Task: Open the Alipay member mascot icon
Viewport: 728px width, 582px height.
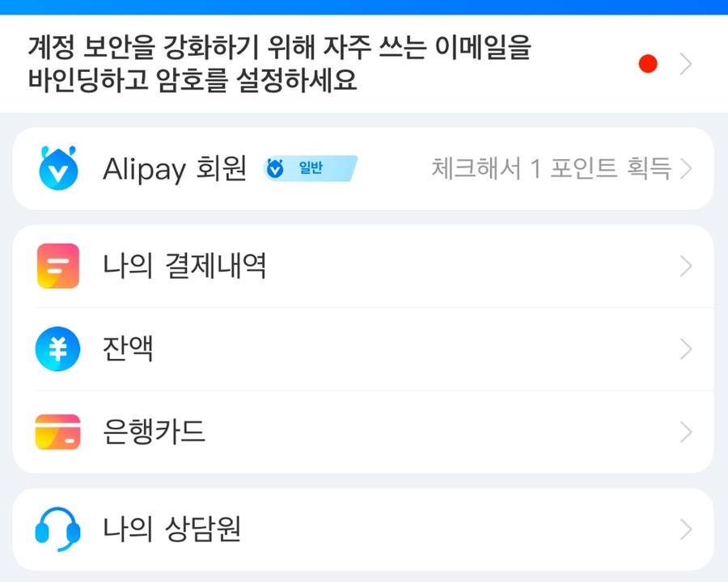Action: click(58, 168)
